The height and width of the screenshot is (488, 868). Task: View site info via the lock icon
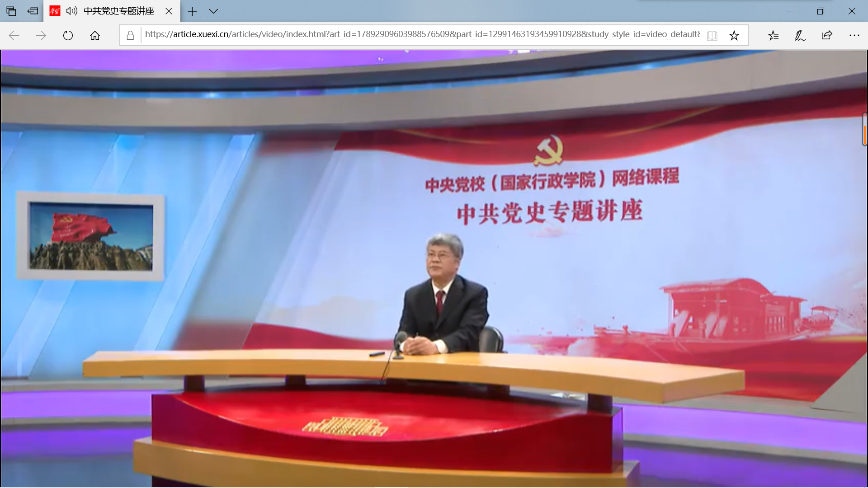pos(130,35)
